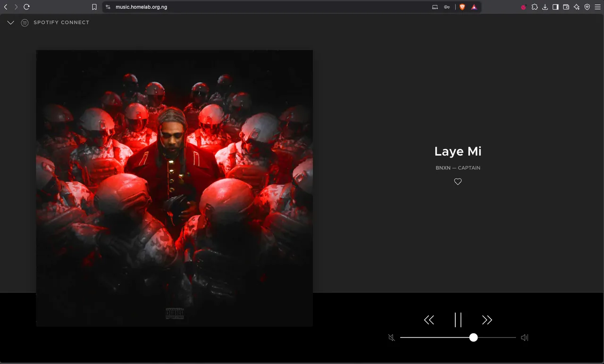Toggle the browser sidebar panel
This screenshot has height=364, width=604.
tap(555, 7)
